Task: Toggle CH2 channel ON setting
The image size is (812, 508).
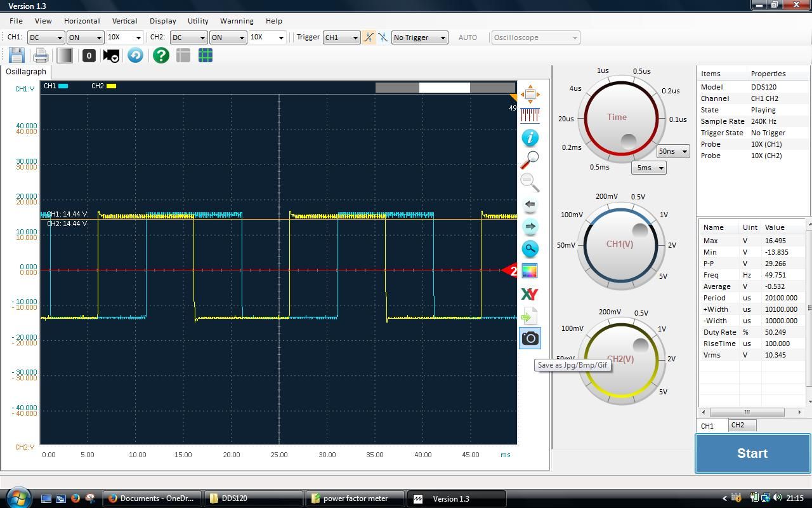Action: click(x=228, y=37)
